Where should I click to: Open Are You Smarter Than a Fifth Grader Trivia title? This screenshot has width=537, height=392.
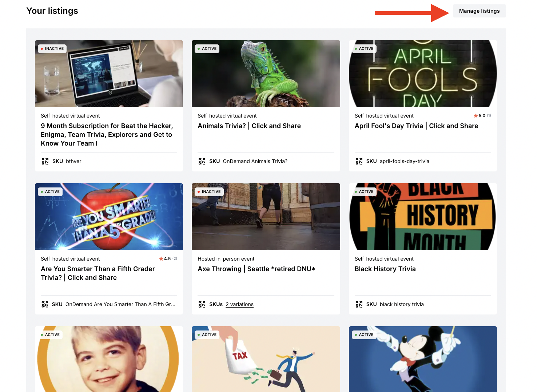tap(98, 273)
